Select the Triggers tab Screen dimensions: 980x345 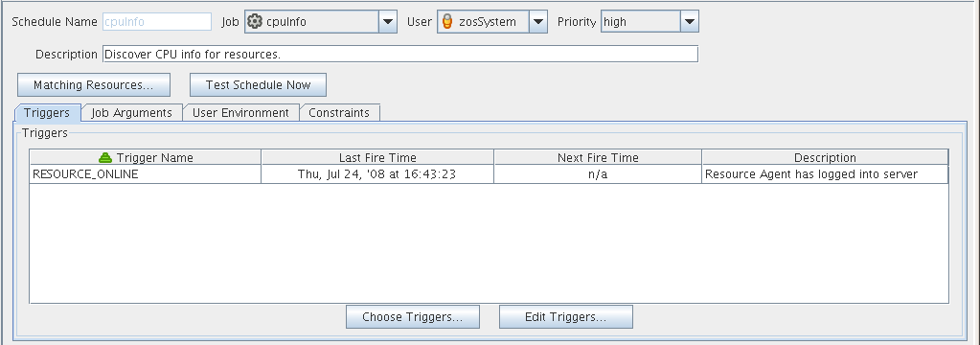click(x=47, y=112)
